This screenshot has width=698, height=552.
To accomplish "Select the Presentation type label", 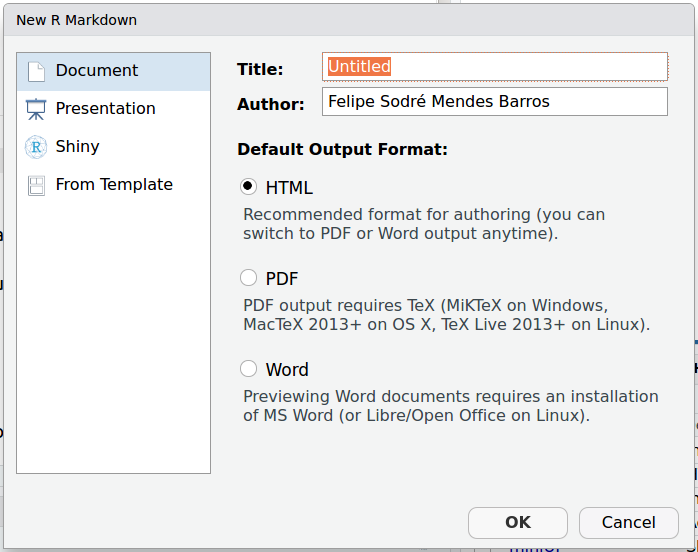I will pos(106,109).
